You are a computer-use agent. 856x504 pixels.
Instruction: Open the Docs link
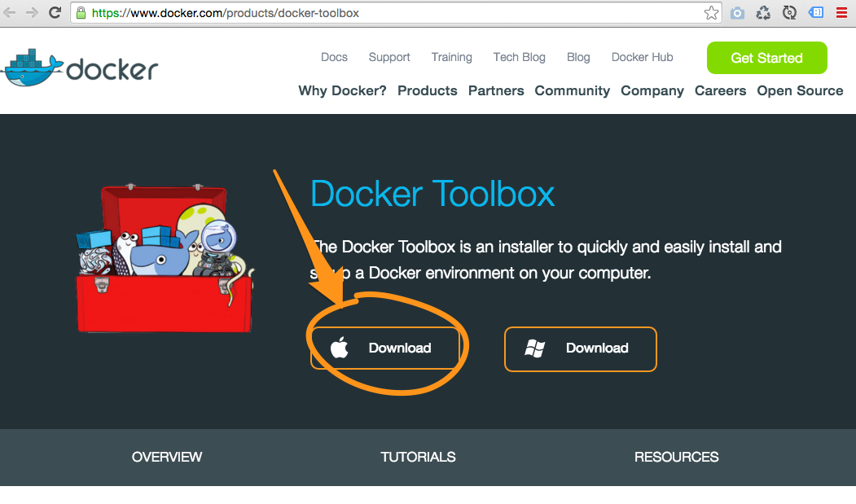pos(334,57)
